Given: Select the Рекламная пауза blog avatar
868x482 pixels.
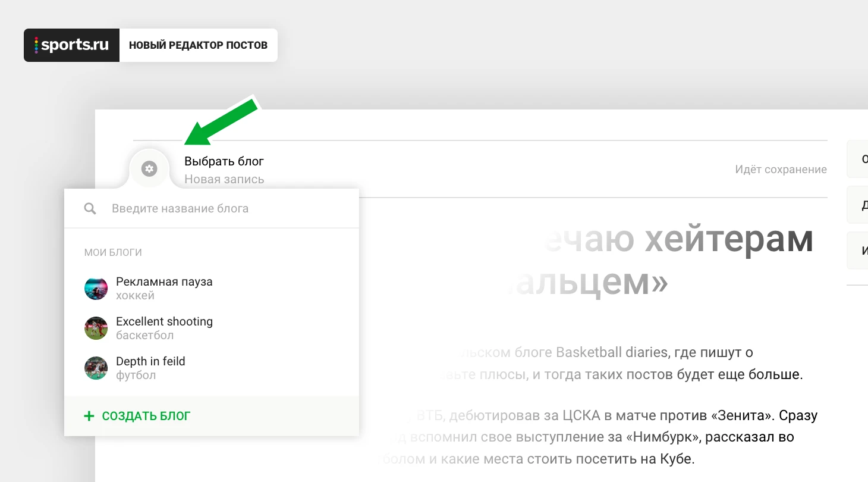Looking at the screenshot, I should coord(96,288).
